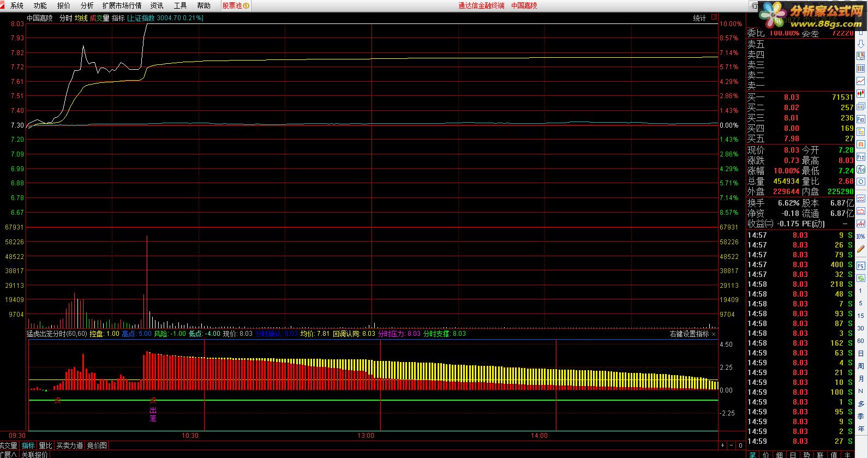Select the red mountain chart sidebar icon

click(x=861, y=210)
